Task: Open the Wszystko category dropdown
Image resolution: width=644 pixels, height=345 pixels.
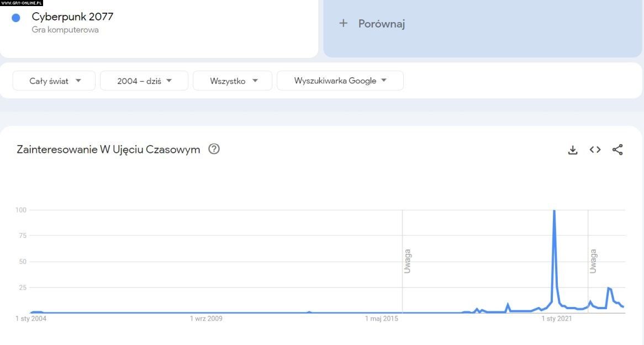Action: (x=233, y=81)
